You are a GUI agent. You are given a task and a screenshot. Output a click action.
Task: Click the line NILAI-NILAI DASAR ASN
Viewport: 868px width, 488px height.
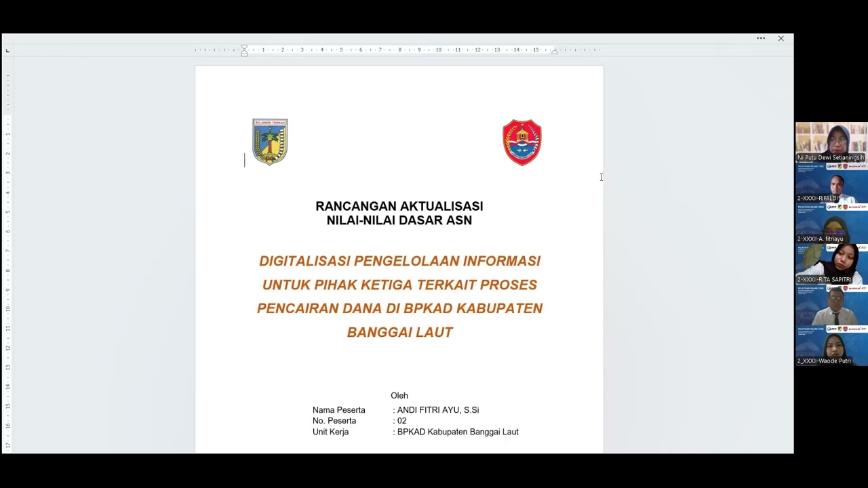[x=399, y=220]
